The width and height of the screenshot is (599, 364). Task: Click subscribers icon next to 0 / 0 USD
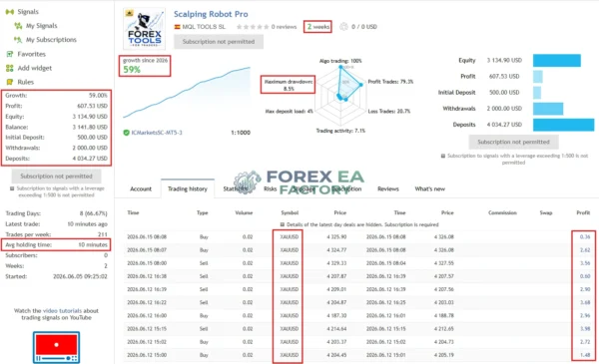(343, 27)
